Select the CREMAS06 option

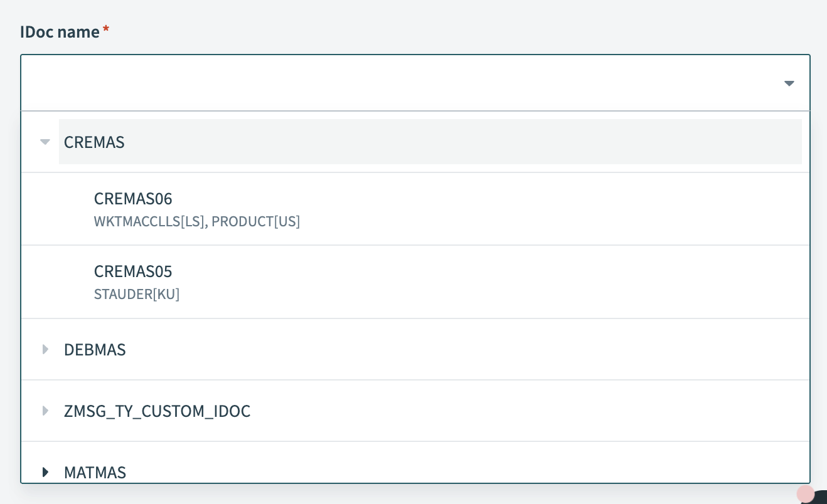[x=133, y=199]
